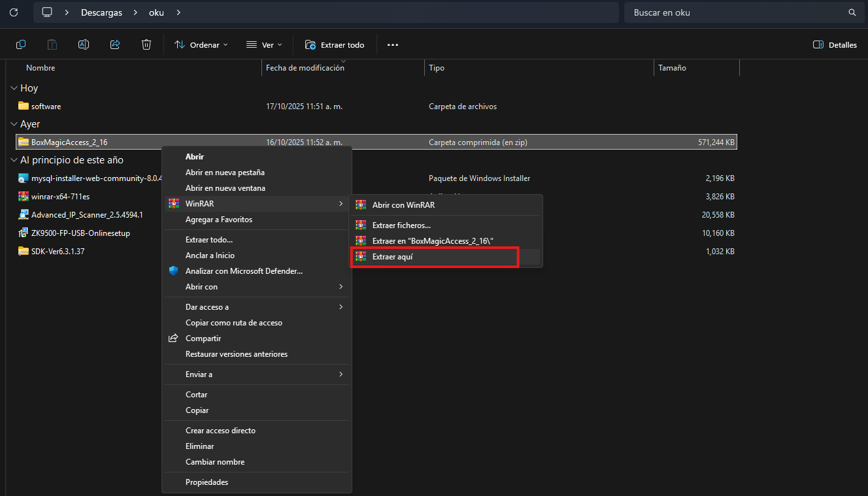Collapse the Hoy group
Image resolution: width=868 pixels, height=496 pixels.
pyautogui.click(x=14, y=88)
